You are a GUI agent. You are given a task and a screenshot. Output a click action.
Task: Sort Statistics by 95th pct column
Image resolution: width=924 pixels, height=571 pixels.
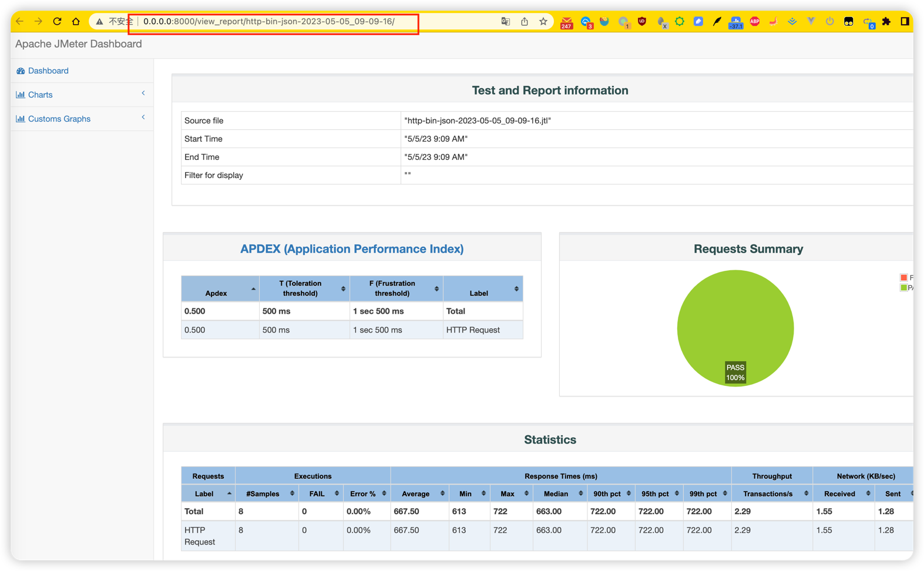(x=659, y=494)
